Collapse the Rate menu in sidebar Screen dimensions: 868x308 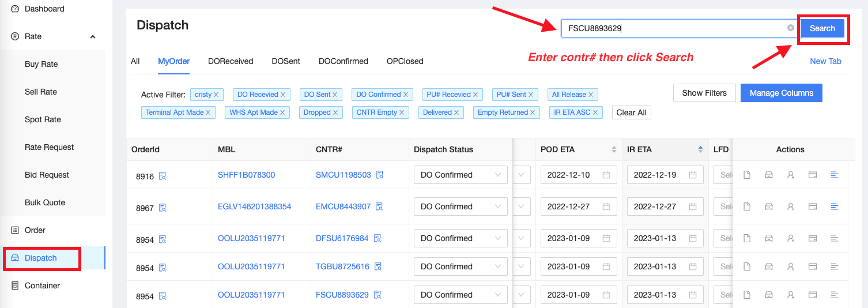92,37
